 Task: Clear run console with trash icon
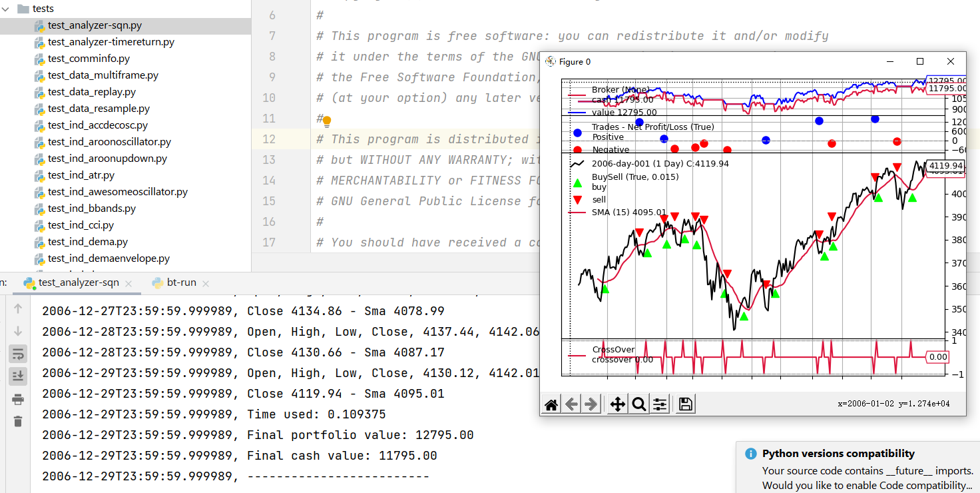click(18, 421)
